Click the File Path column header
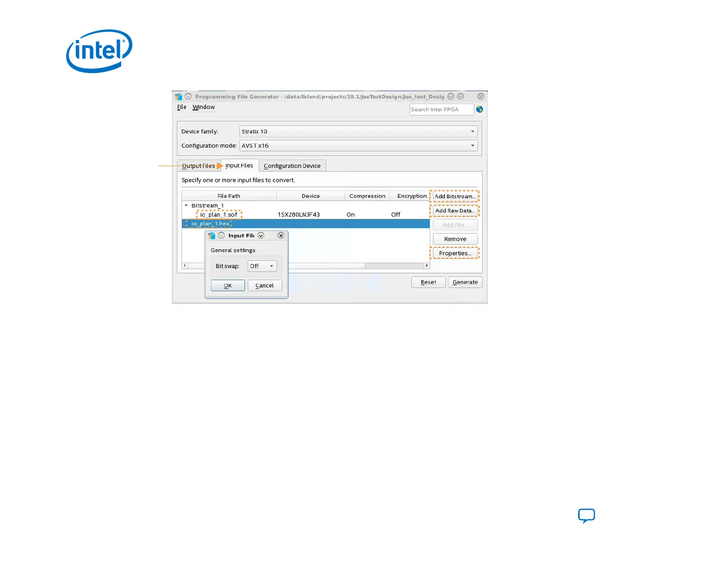This screenshot has width=728, height=563. (229, 196)
